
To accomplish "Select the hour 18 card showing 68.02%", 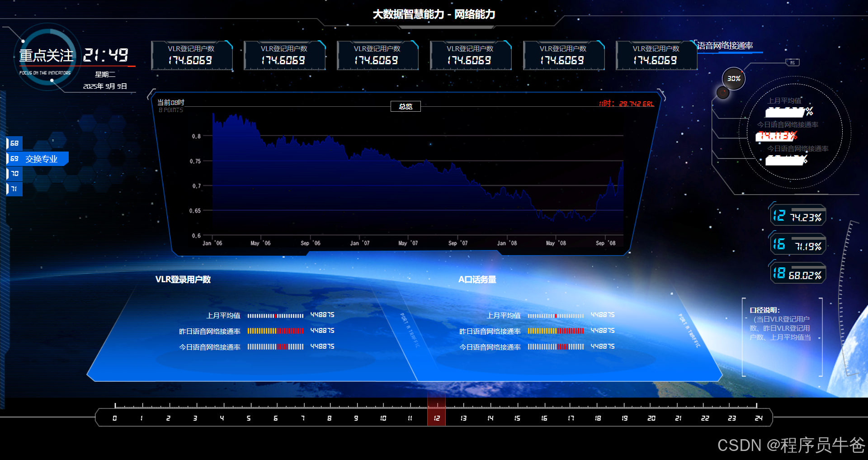I will coord(798,273).
